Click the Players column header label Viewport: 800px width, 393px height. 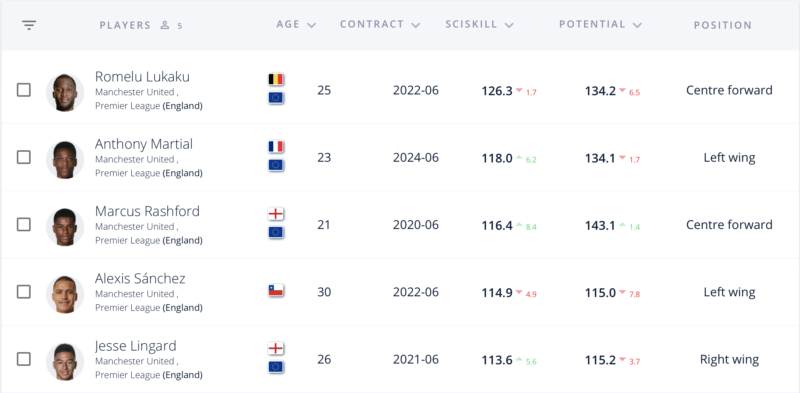coord(125,25)
